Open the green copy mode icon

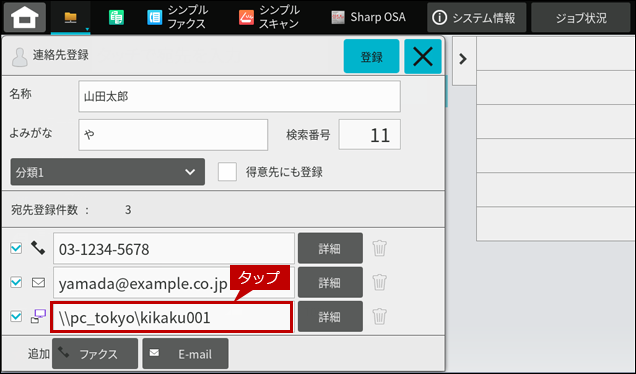(116, 17)
